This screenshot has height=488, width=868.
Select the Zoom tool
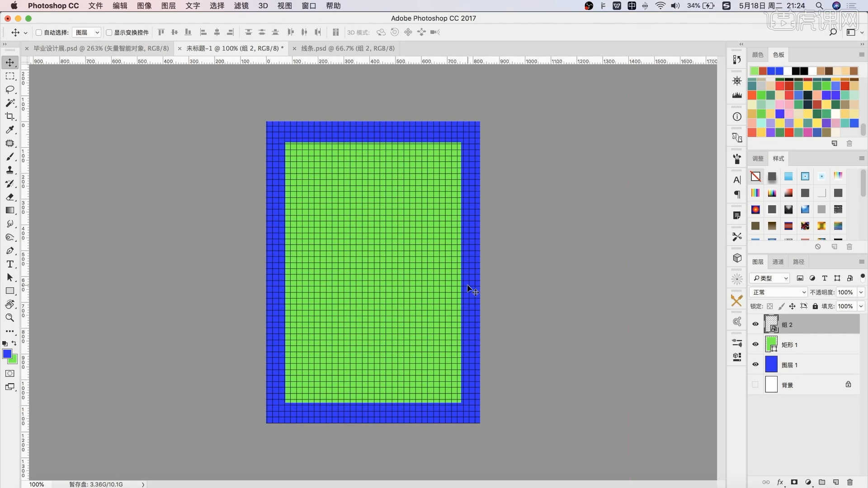tap(10, 318)
